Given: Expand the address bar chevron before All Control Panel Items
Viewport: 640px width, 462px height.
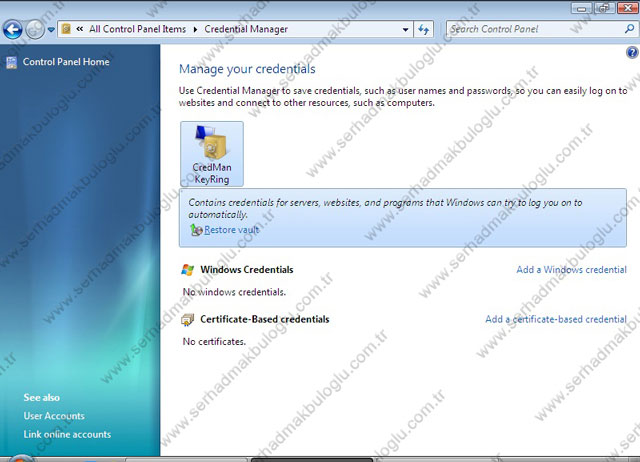Looking at the screenshot, I should (x=80, y=29).
